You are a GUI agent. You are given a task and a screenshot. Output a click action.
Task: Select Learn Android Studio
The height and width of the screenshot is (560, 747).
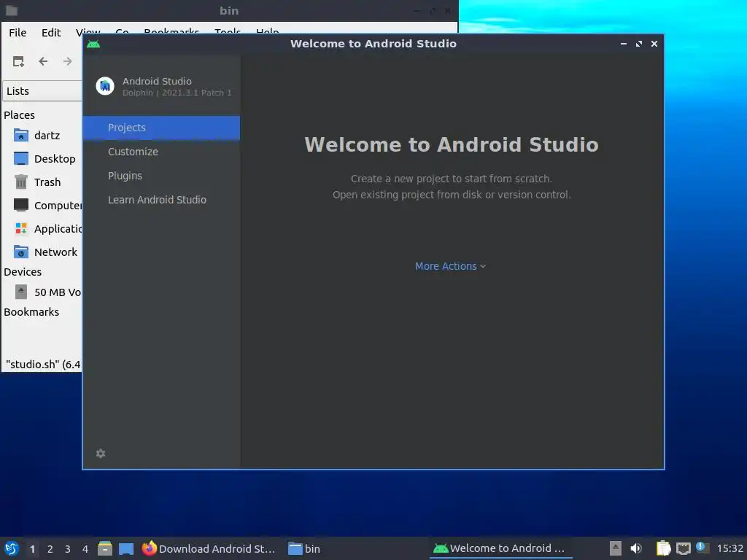(157, 200)
